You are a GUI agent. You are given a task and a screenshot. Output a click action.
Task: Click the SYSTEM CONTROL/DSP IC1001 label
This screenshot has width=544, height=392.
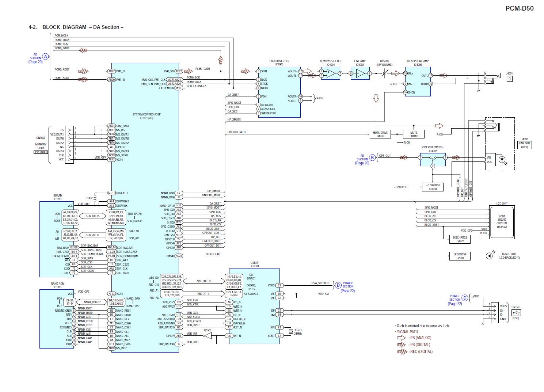147,116
